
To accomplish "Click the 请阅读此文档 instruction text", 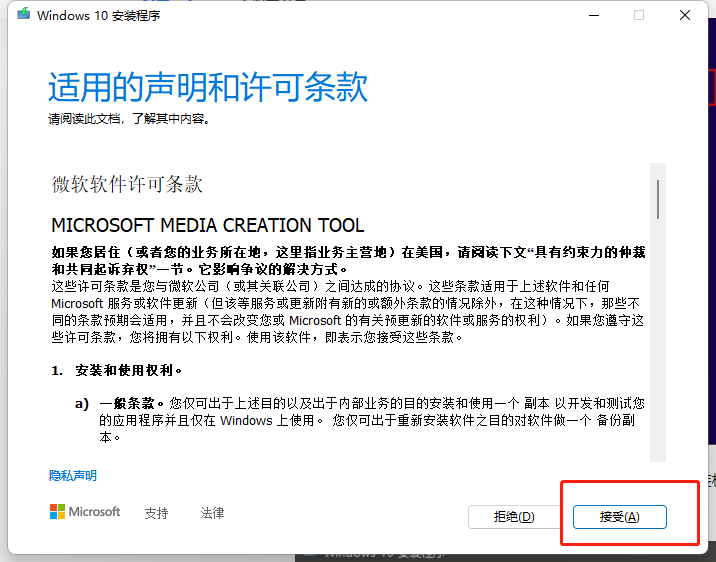I will click(129, 119).
